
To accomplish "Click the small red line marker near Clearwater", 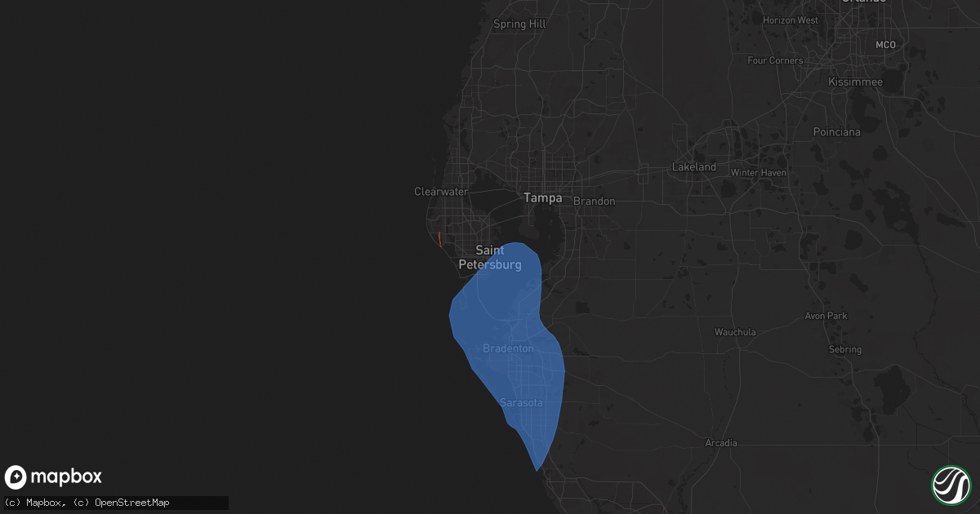I will click(440, 239).
